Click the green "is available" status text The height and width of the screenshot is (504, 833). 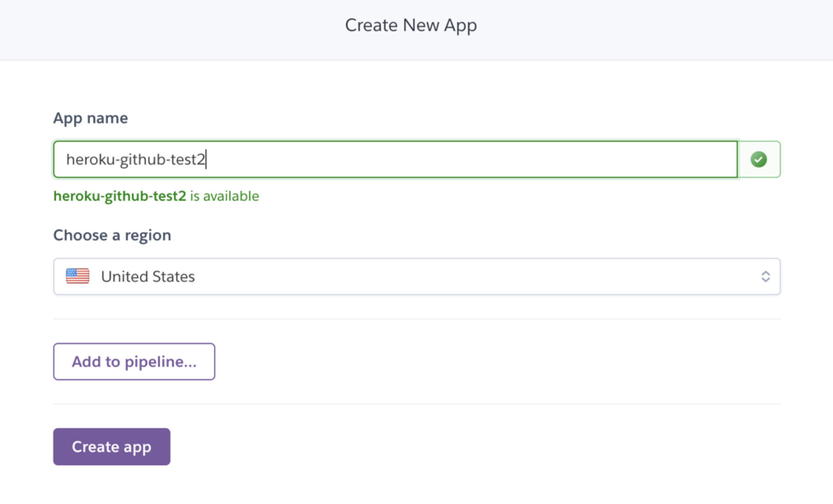(225, 196)
